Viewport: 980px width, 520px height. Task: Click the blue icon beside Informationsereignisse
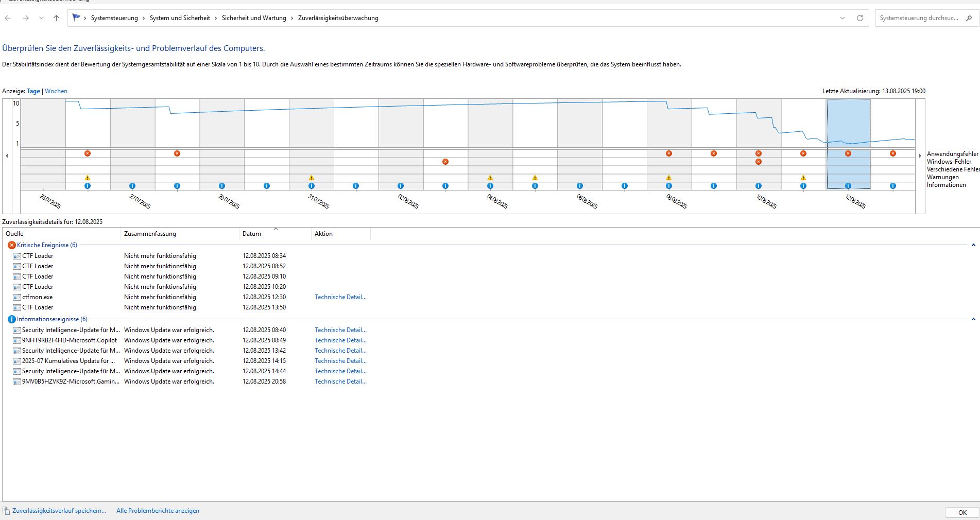click(12, 319)
